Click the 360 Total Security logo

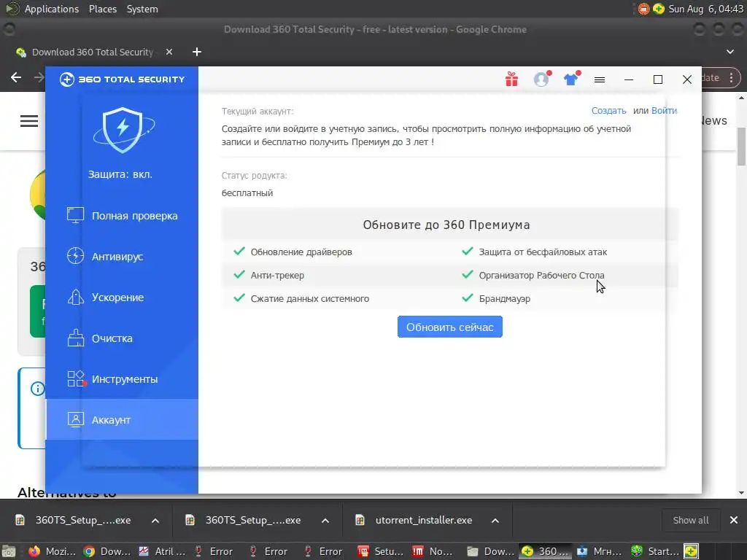pyautogui.click(x=122, y=79)
